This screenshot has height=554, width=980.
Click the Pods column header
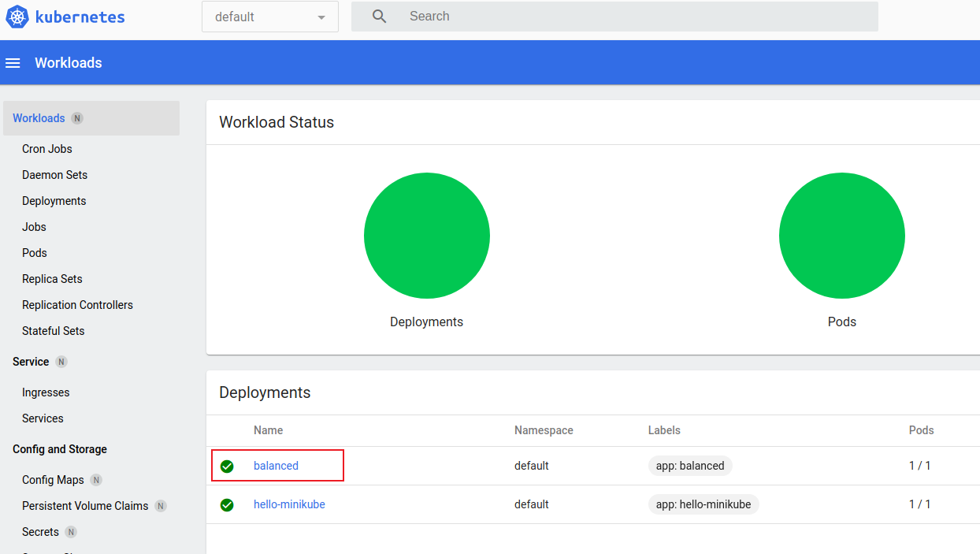click(921, 430)
